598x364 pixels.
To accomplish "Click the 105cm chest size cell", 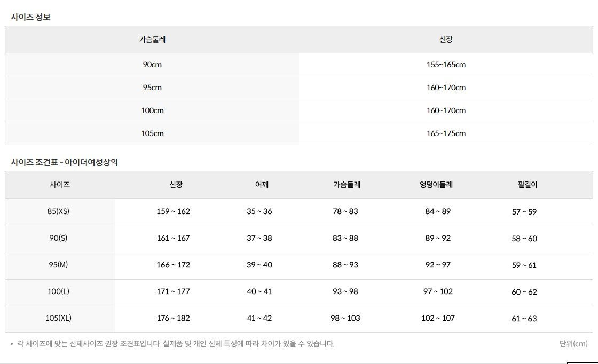I will coord(152,133).
